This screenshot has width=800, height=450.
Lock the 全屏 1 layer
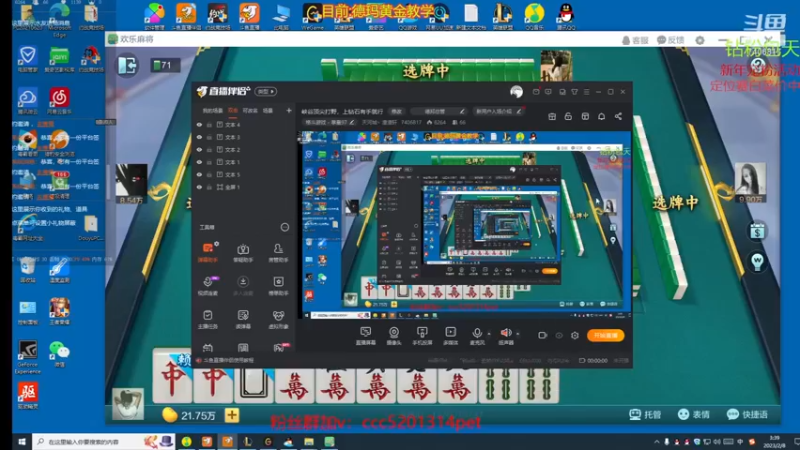[209, 187]
